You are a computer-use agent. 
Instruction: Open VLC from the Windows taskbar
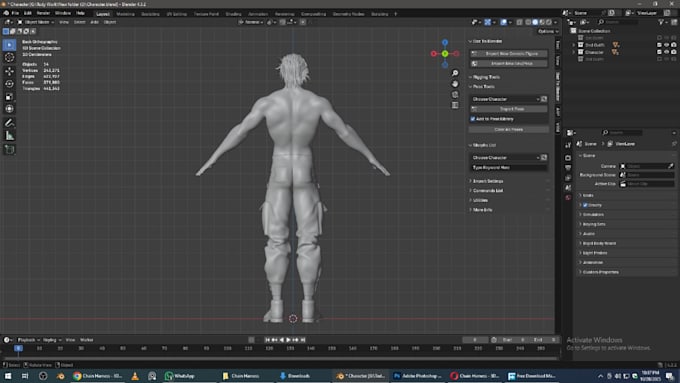pyautogui.click(x=135, y=376)
